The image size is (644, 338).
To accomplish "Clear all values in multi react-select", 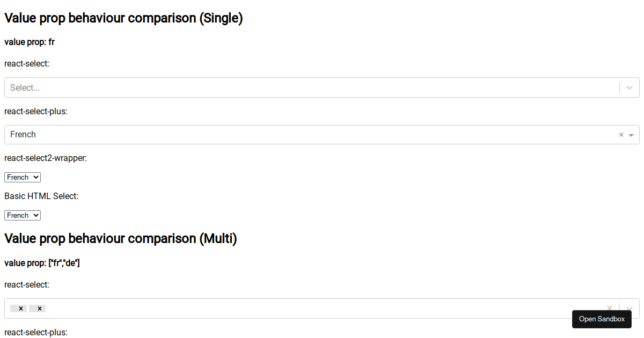I will [x=610, y=308].
